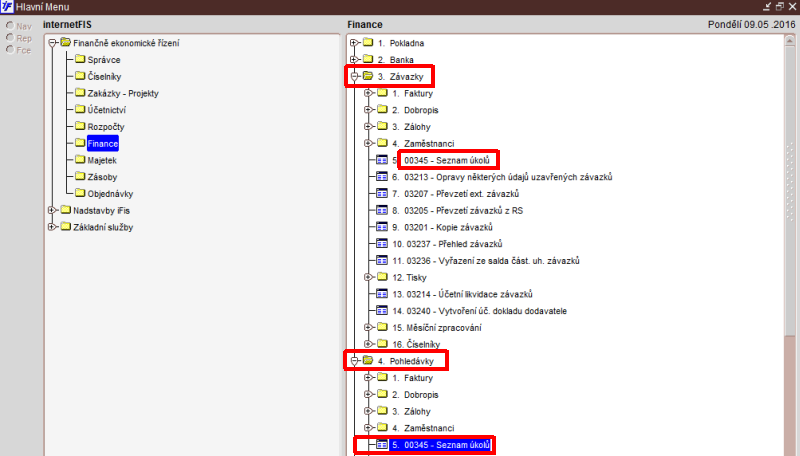Screen dimensions: 800x456
Task: Click the Finance folder icon
Action: pos(80,143)
